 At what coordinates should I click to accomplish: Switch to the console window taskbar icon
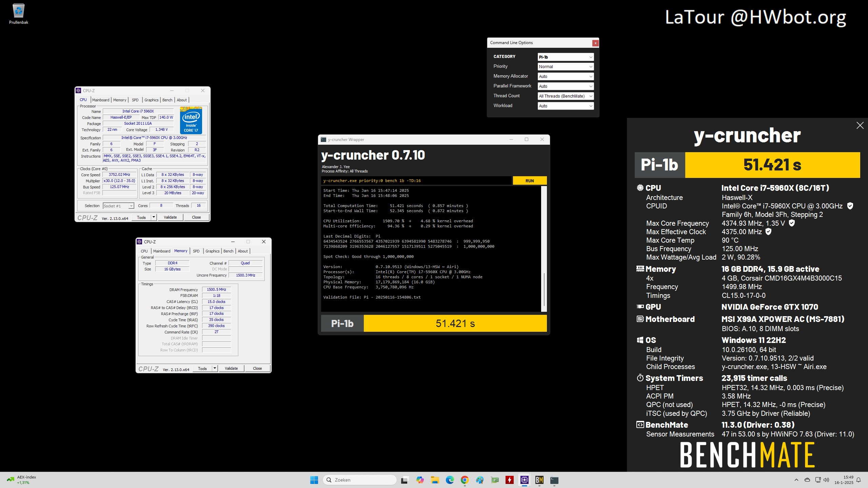[x=554, y=480]
